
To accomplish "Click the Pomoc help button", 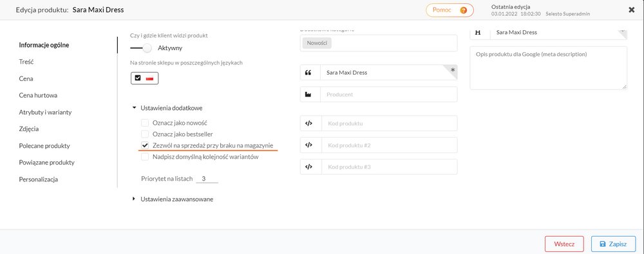I will pyautogui.click(x=450, y=10).
